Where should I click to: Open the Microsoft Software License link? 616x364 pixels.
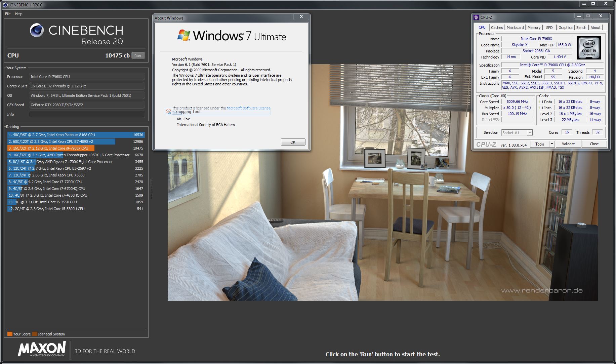point(248,108)
